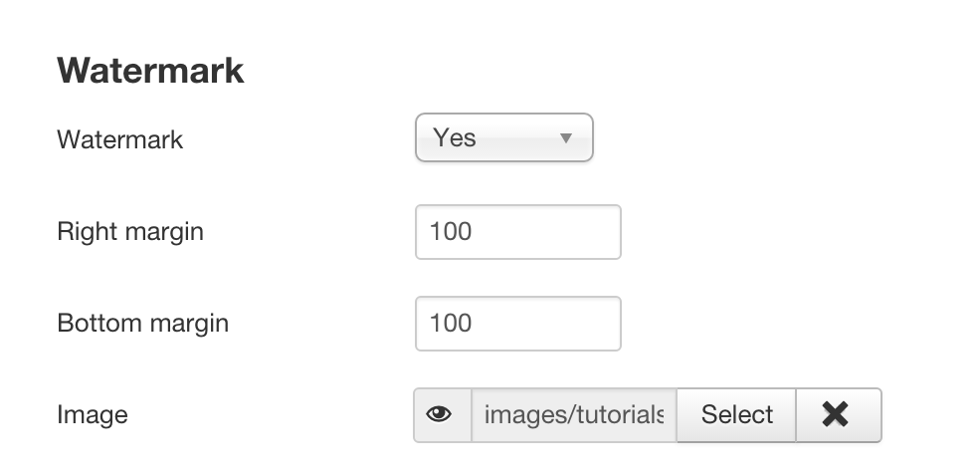
Task: Remove the watermark image file path
Action: tap(839, 414)
